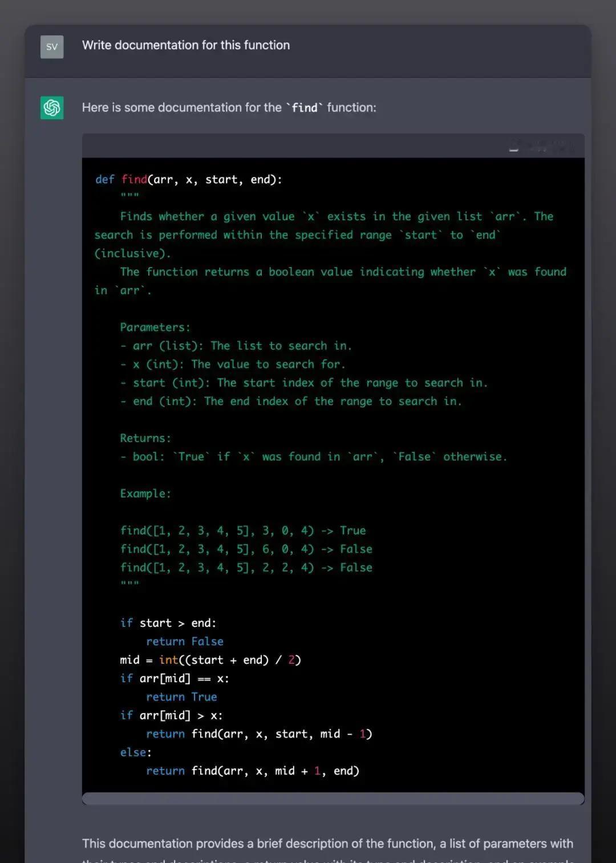The image size is (616, 863).
Task: Click the word "(inclusive)." in the docstring
Action: click(132, 253)
